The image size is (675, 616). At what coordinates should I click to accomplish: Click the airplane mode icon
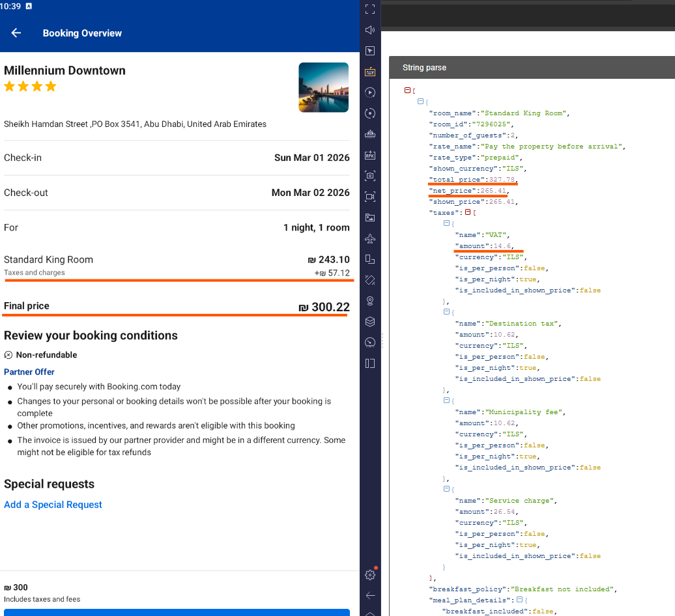tap(370, 238)
